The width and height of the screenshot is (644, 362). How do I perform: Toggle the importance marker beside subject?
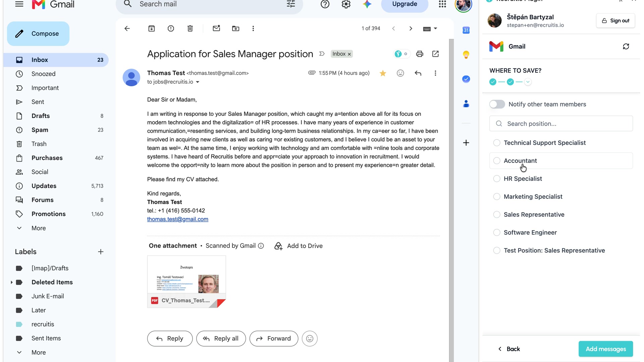(x=322, y=54)
